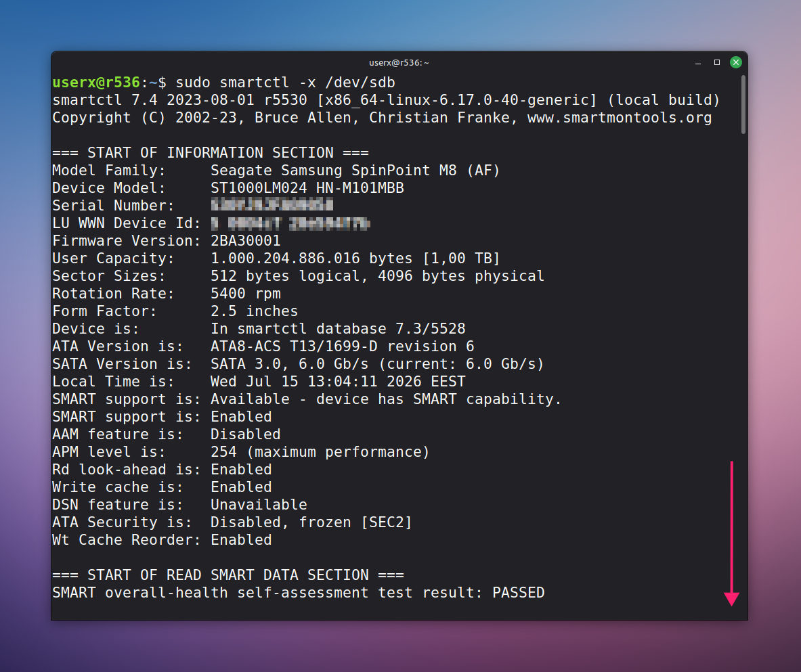
Task: Click the window title userx@r536: ~
Action: coord(399,63)
